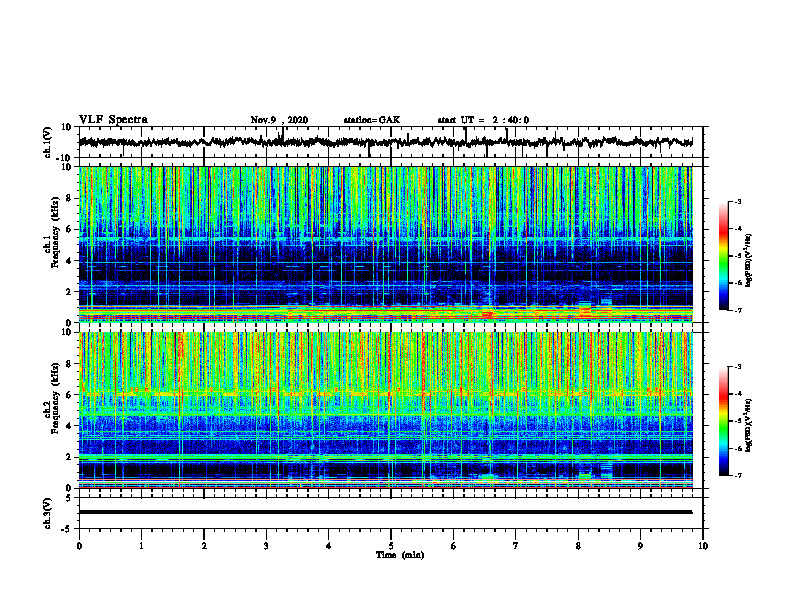
Task: Click the "2" kHz tick on ch.2 spectrogram
Action: 69,457
